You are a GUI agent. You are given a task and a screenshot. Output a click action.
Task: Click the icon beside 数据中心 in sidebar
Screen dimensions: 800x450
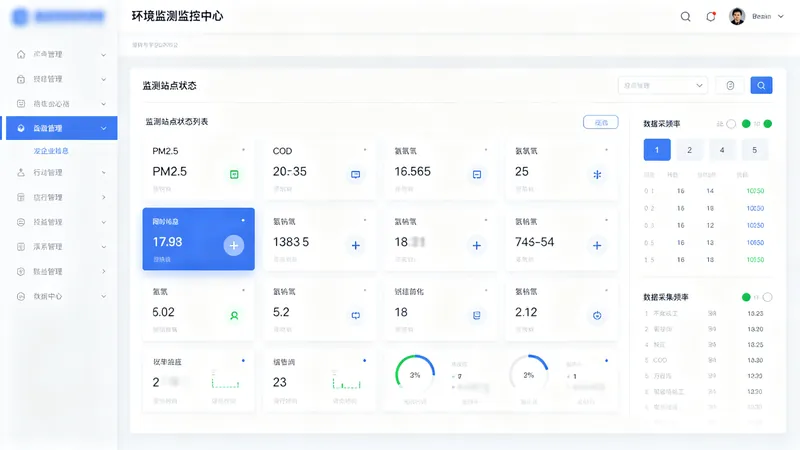pos(21,296)
